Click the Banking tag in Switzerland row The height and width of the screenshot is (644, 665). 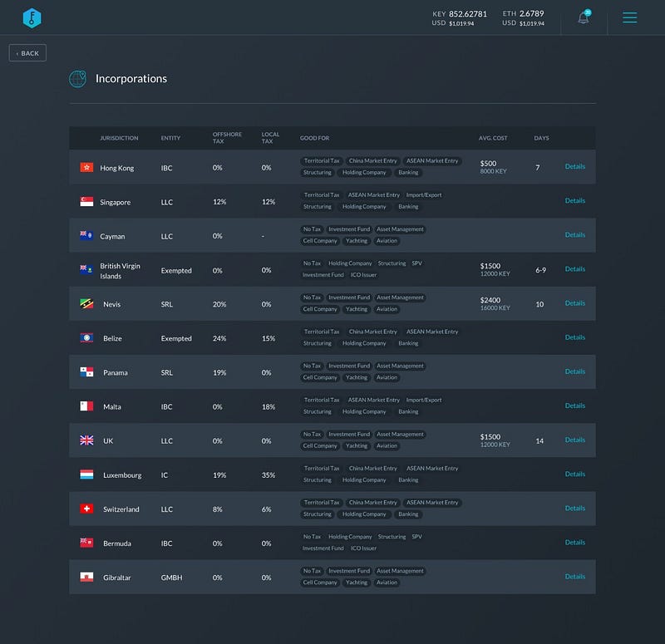tap(408, 514)
